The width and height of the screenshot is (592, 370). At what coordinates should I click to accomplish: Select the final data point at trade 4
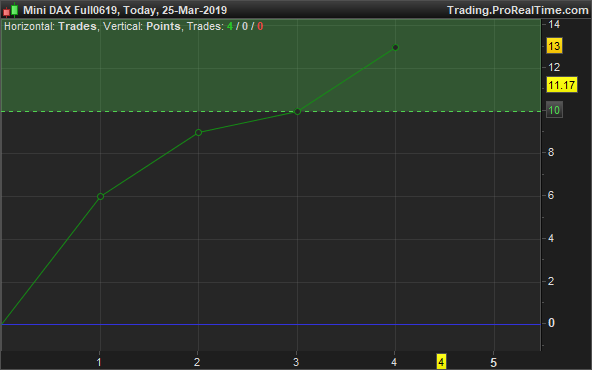click(395, 48)
